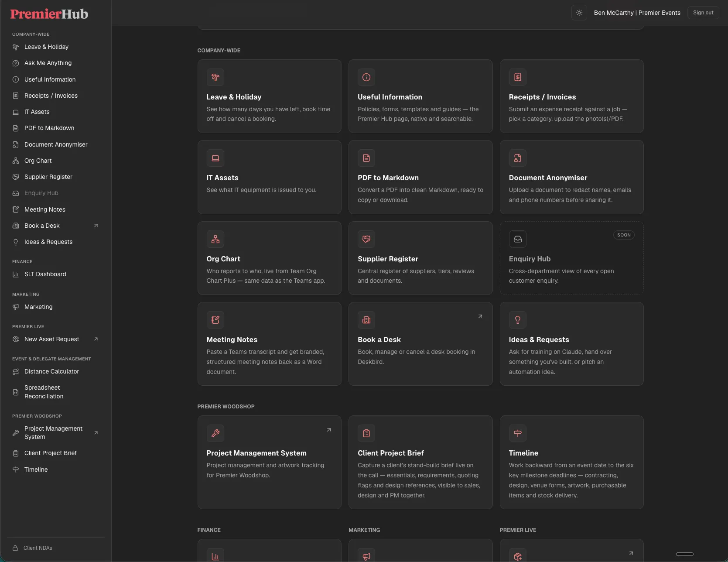Click the Document Anonymiser sidebar icon
The height and width of the screenshot is (562, 728).
point(16,144)
